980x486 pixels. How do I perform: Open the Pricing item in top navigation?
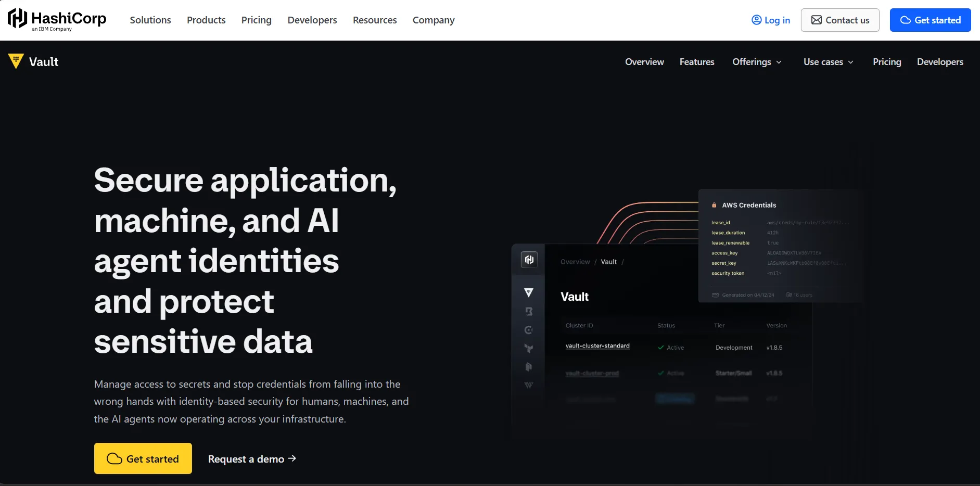click(x=257, y=20)
